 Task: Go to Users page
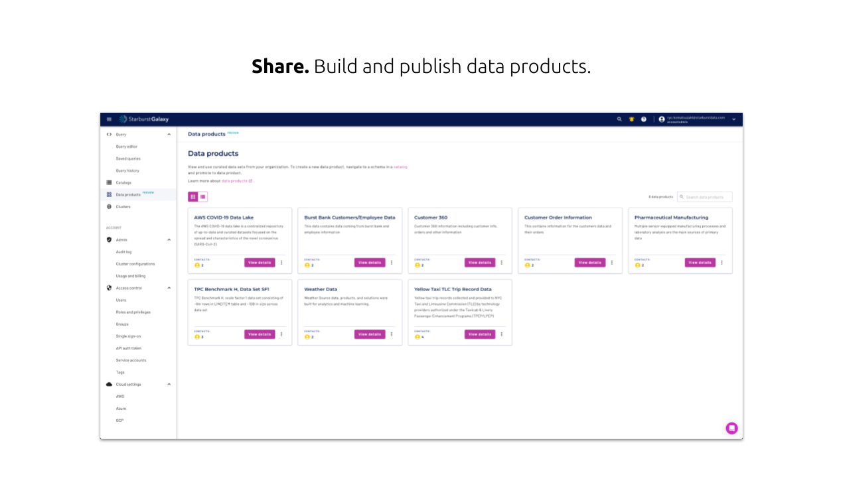(x=121, y=300)
